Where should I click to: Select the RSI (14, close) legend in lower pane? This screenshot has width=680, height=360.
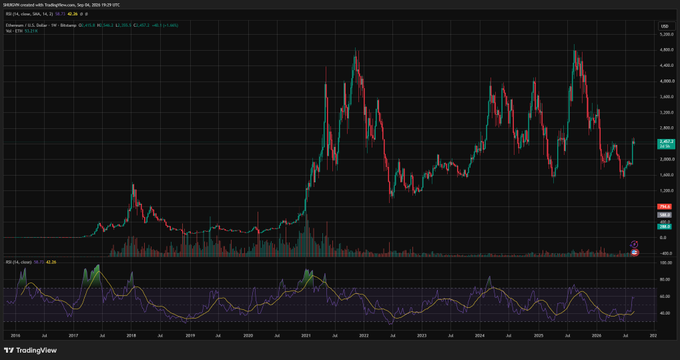pyautogui.click(x=18, y=262)
